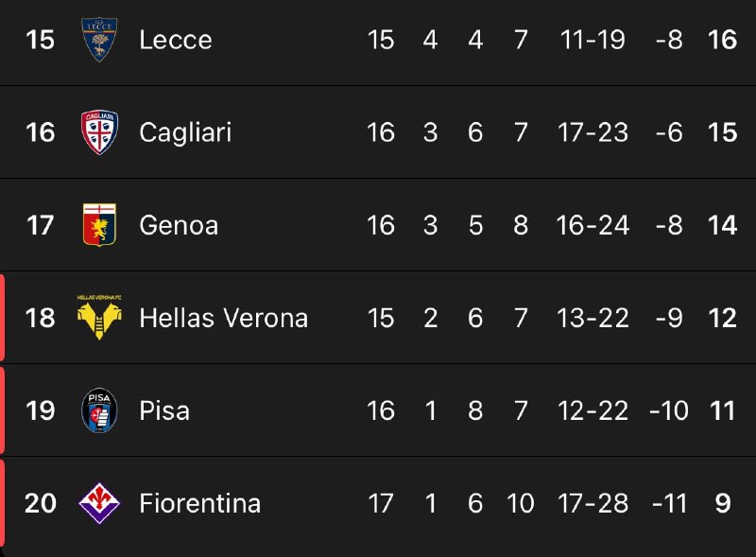The height and width of the screenshot is (557, 756).
Task: Click the red relegation marker beside Hellas Verona
Action: pos(3,318)
